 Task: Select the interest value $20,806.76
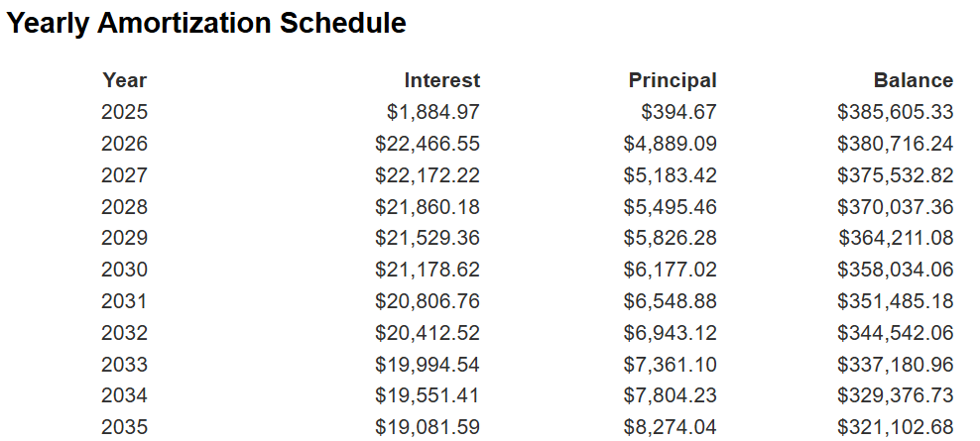click(x=428, y=301)
